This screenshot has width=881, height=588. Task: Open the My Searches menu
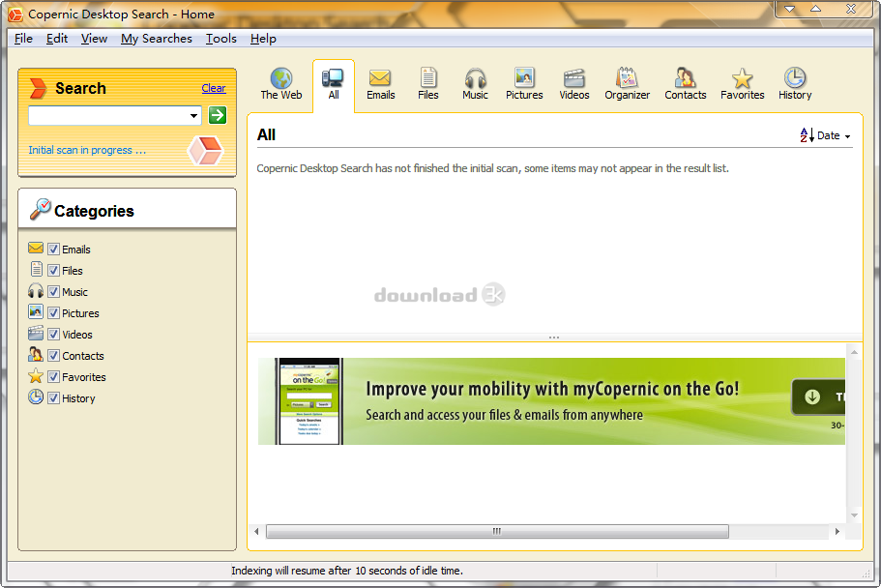156,39
